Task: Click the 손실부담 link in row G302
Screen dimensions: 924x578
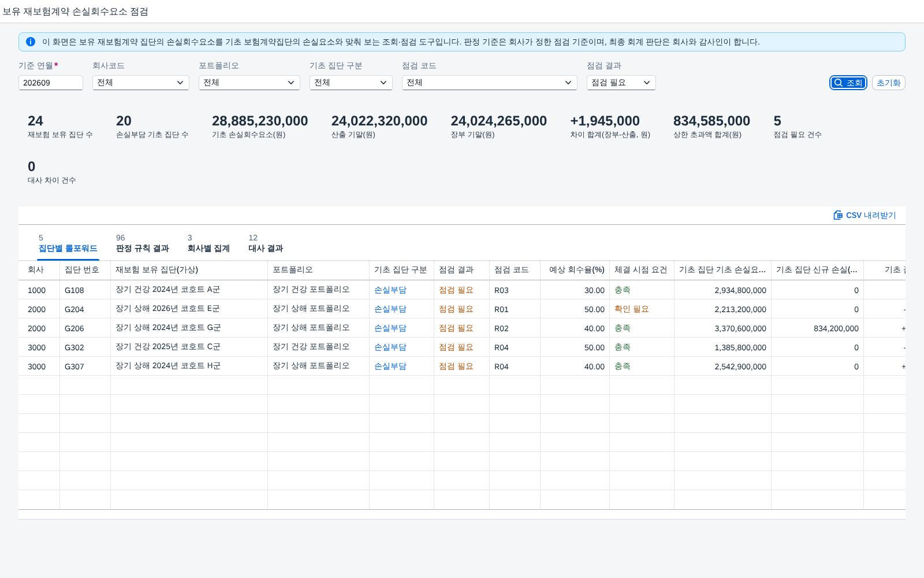Action: pyautogui.click(x=390, y=347)
